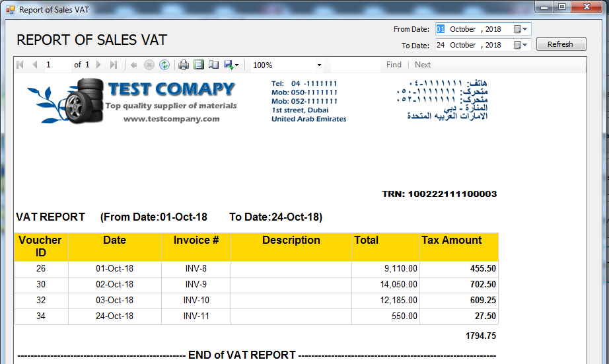Click the Report of Sales VAT window icon
609x364 pixels.
click(x=10, y=10)
